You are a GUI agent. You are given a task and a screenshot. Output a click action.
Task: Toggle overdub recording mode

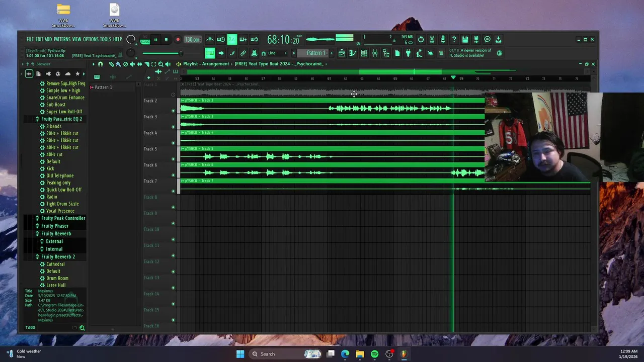pyautogui.click(x=243, y=39)
